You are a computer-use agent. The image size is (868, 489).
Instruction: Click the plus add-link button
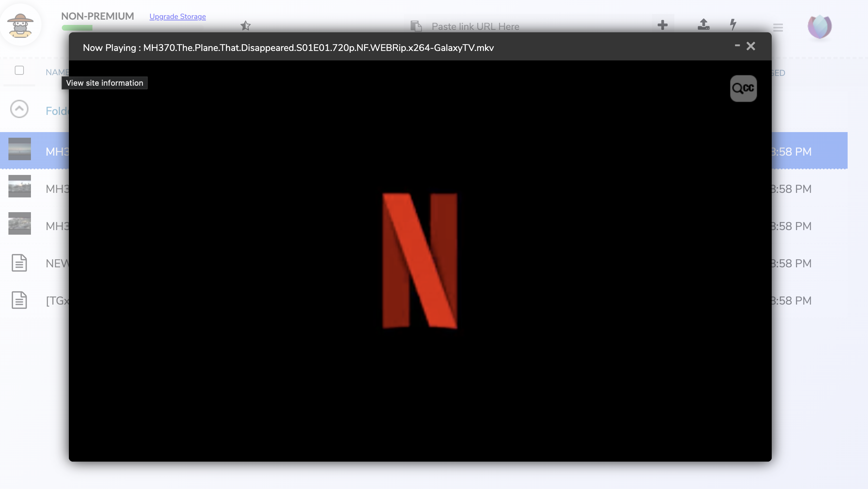(x=662, y=25)
